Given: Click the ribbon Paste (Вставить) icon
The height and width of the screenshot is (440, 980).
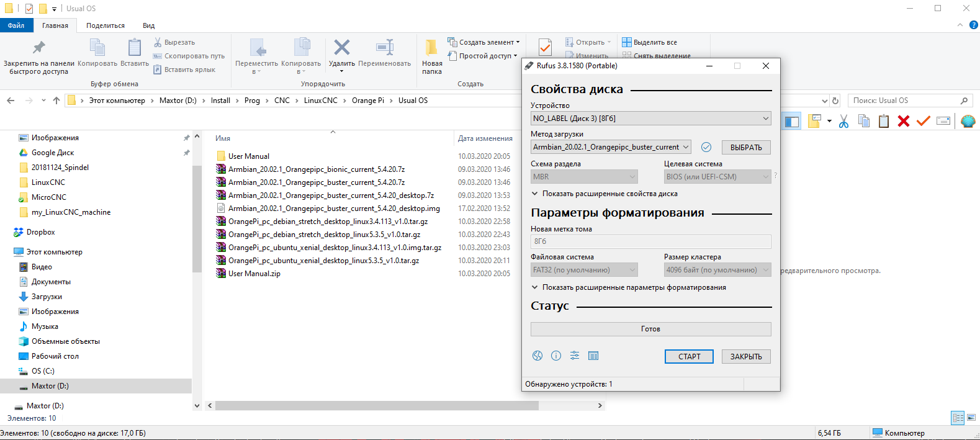Looking at the screenshot, I should 135,47.
